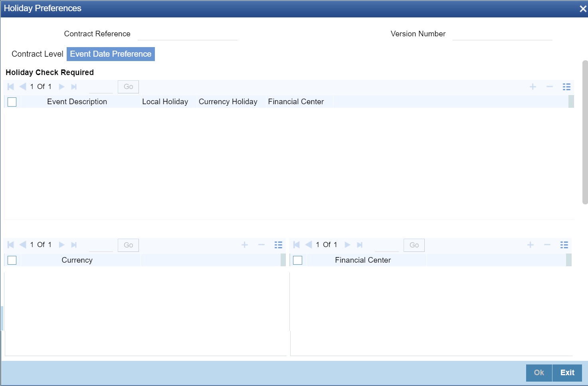Click Financial Center column header in lower grid
Image resolution: width=588 pixels, height=386 pixels.
pyautogui.click(x=363, y=260)
